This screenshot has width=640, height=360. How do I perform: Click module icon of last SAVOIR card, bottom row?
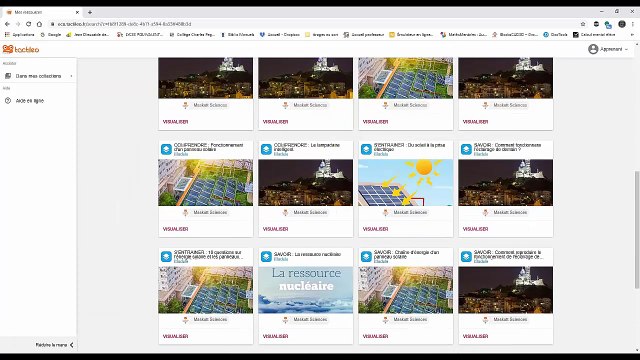[466, 256]
